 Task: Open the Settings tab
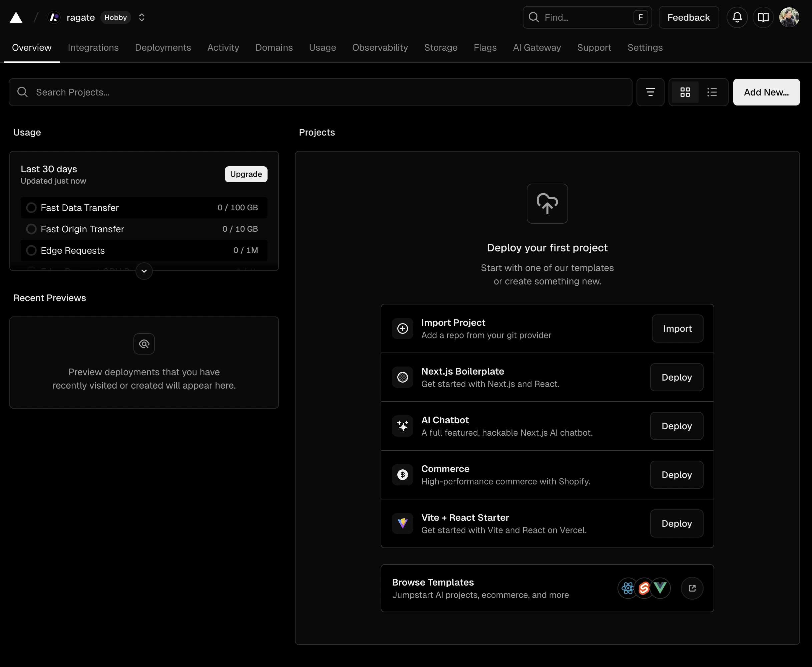point(646,48)
